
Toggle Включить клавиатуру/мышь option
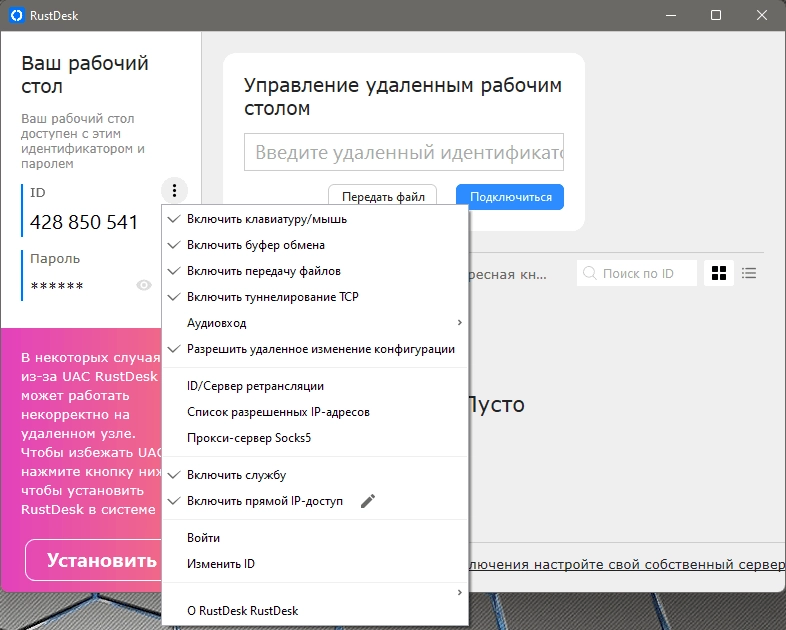coord(315,219)
